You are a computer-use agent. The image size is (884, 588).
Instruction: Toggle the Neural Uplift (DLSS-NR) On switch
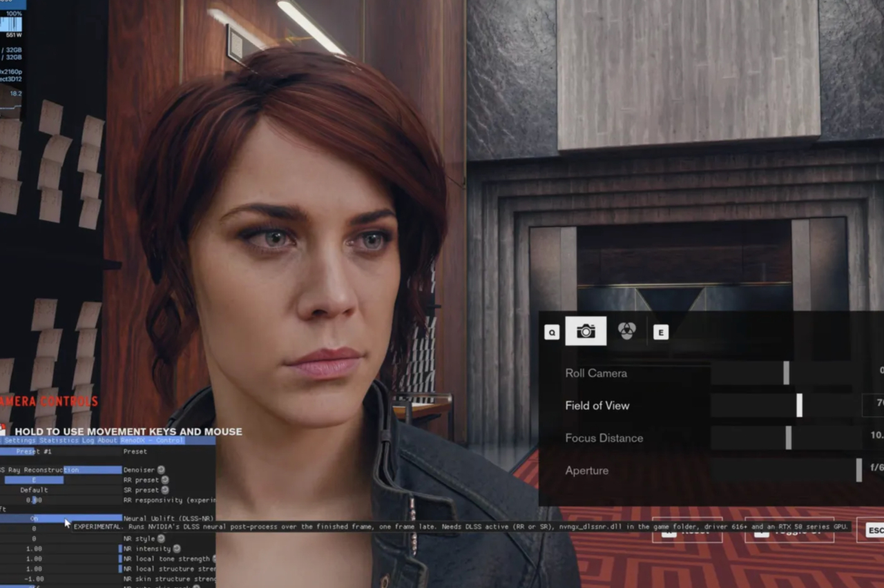click(x=61, y=518)
